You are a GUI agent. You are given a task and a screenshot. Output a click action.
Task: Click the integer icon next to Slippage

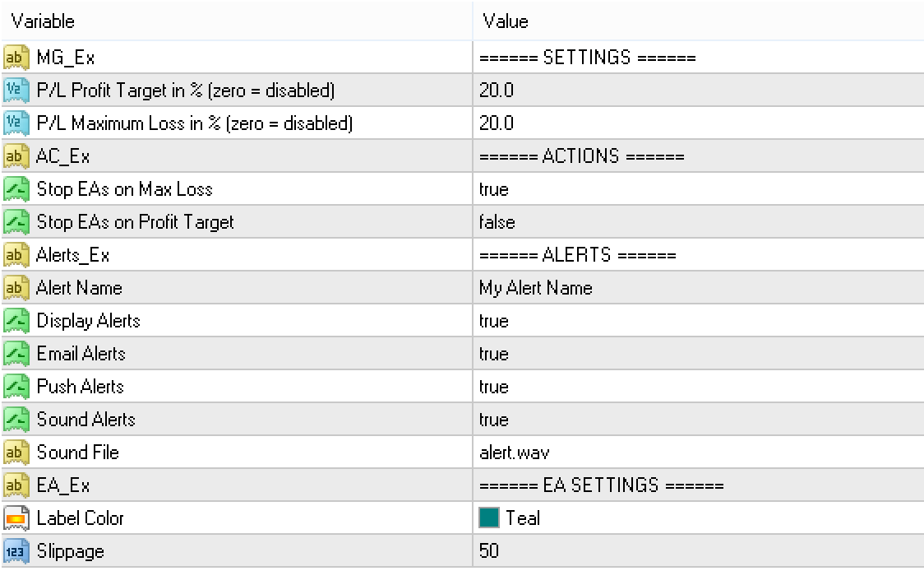(x=16, y=551)
